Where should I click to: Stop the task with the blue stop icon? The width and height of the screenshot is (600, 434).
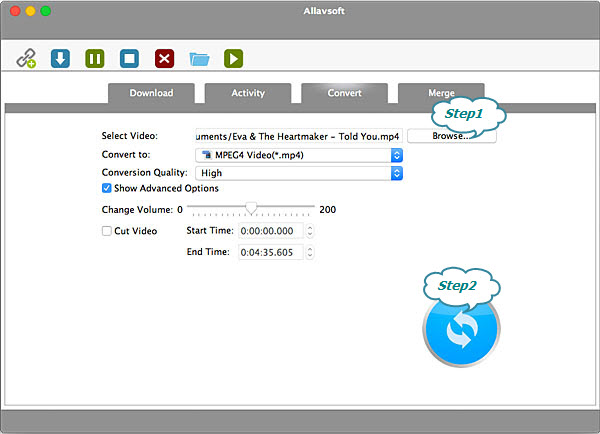click(129, 59)
